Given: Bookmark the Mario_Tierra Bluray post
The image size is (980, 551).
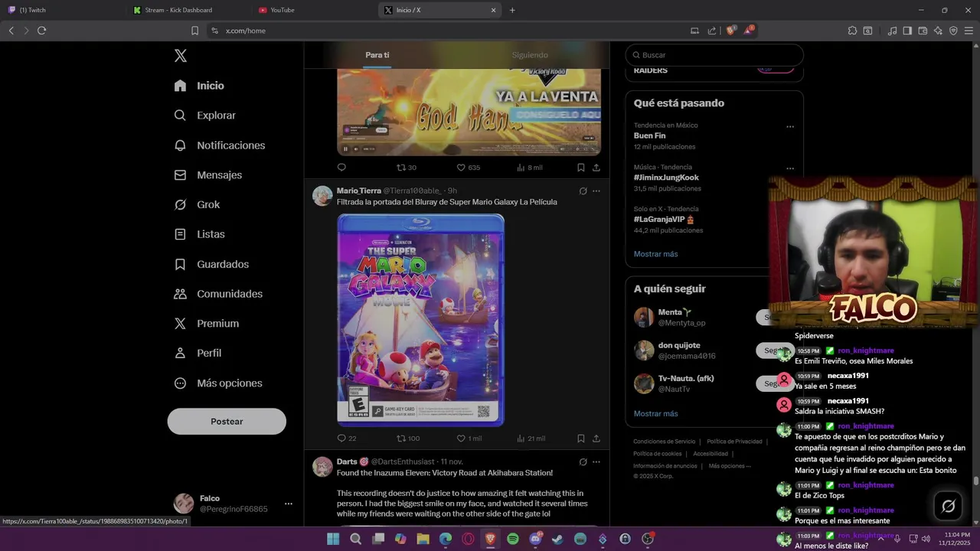Looking at the screenshot, I should 581,439.
